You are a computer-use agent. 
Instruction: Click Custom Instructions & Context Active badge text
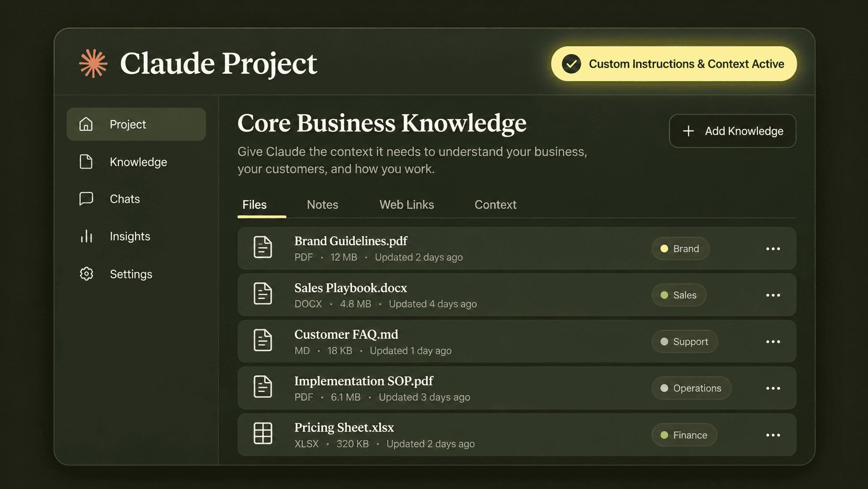coord(686,64)
